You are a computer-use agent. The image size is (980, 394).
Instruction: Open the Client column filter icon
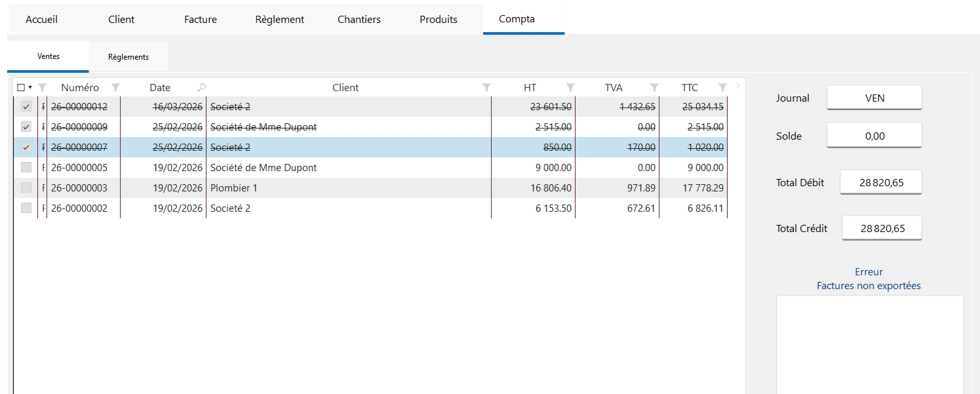coord(486,88)
